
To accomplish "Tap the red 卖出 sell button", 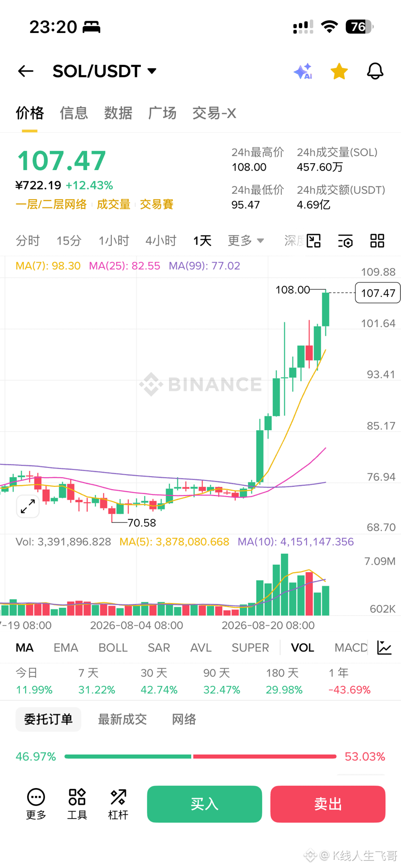I will pyautogui.click(x=328, y=804).
